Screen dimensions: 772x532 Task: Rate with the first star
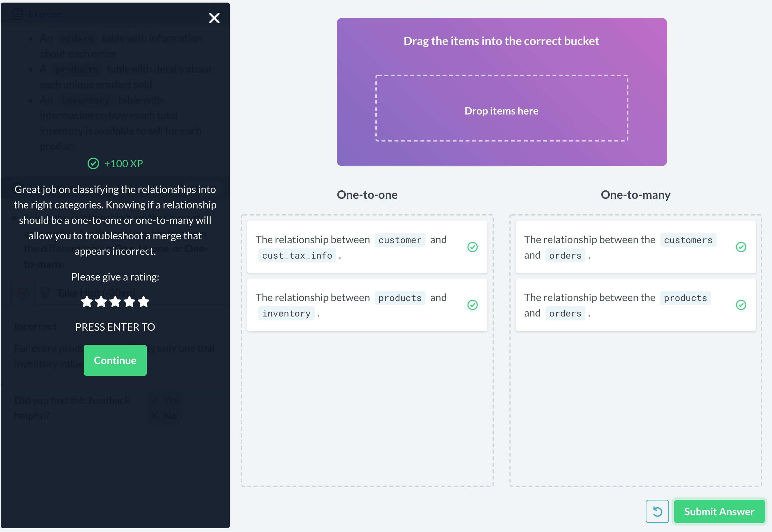(x=87, y=302)
